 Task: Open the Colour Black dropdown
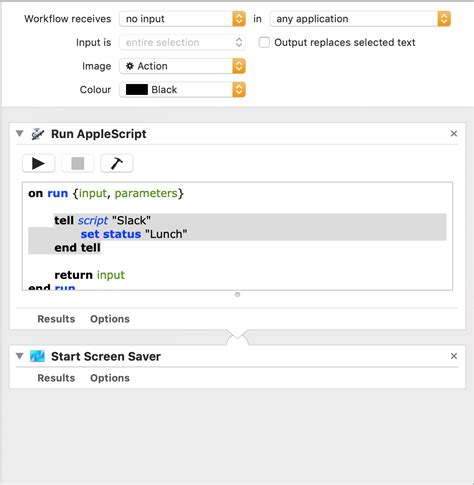click(182, 90)
